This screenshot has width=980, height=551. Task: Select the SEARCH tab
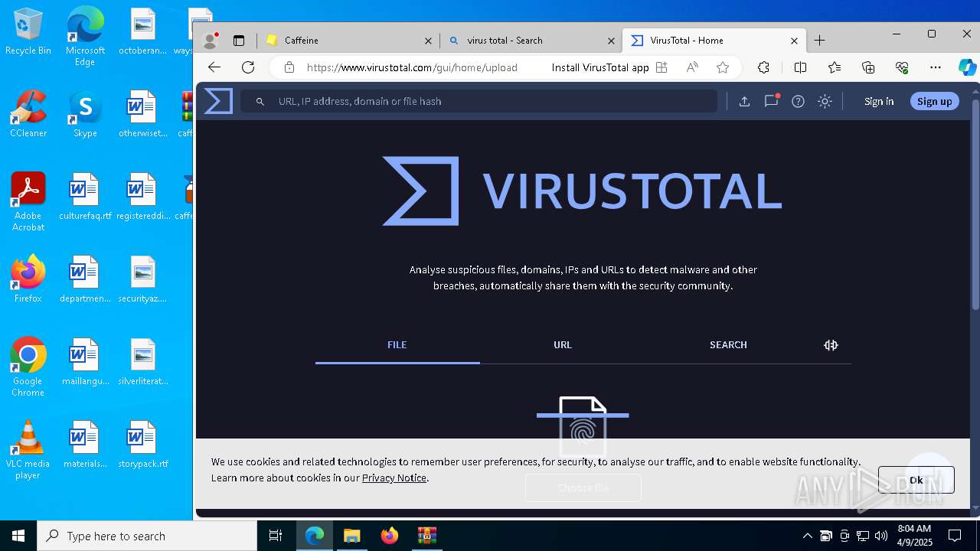[x=728, y=345]
